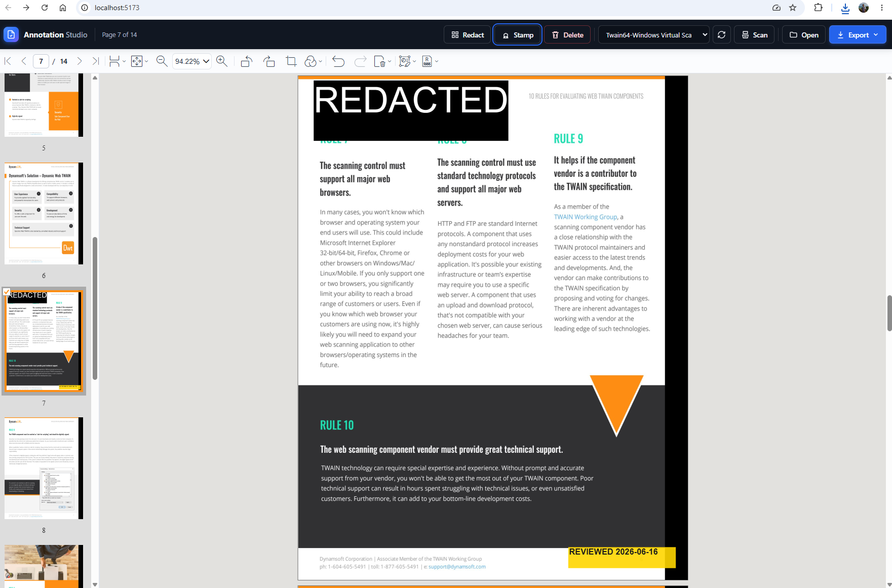Click the support@dynamsoft.com email link
892x588 pixels.
(457, 567)
